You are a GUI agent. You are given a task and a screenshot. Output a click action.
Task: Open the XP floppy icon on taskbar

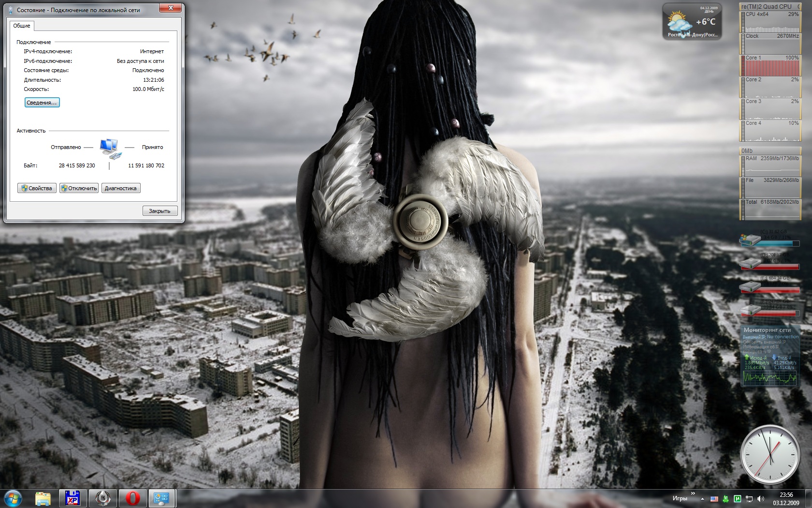[x=72, y=498]
